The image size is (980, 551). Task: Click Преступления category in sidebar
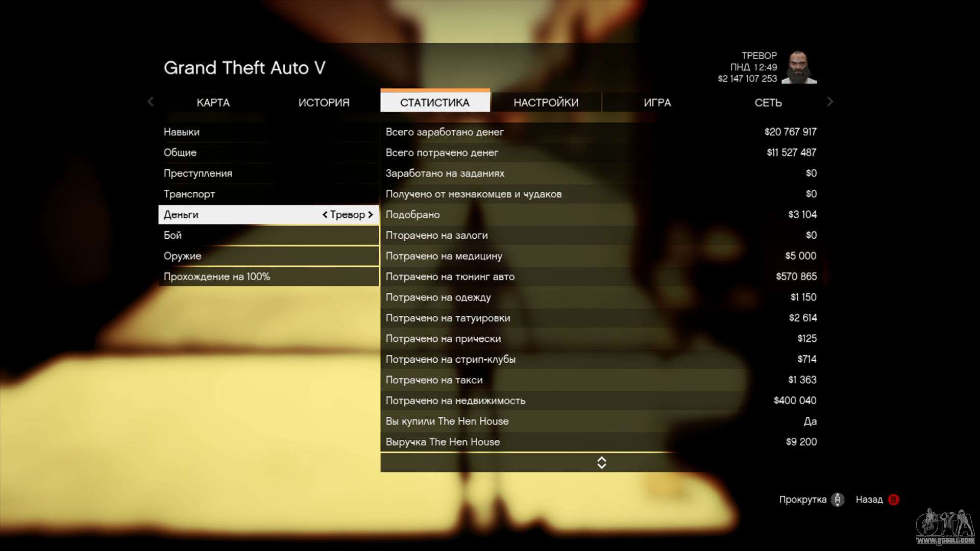(198, 173)
